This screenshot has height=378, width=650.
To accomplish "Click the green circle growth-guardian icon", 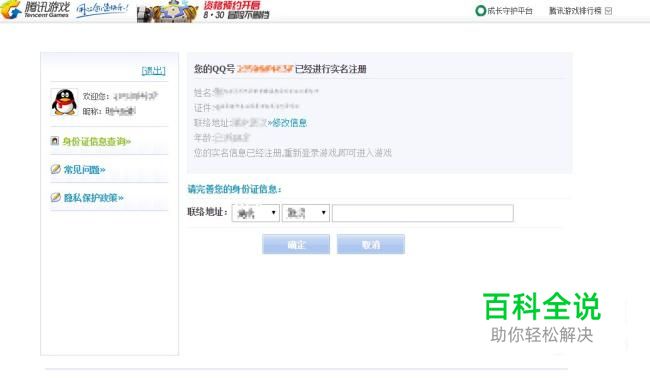I will tap(480, 11).
